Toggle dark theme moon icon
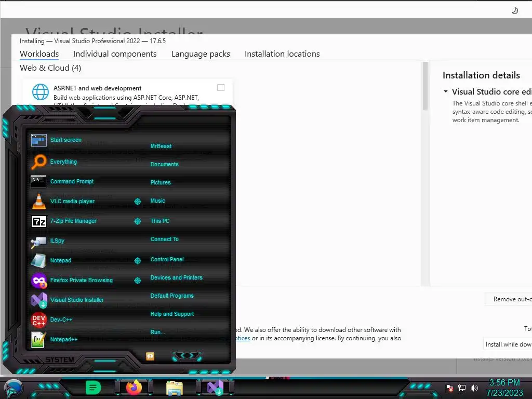Image resolution: width=532 pixels, height=399 pixels. click(x=515, y=11)
